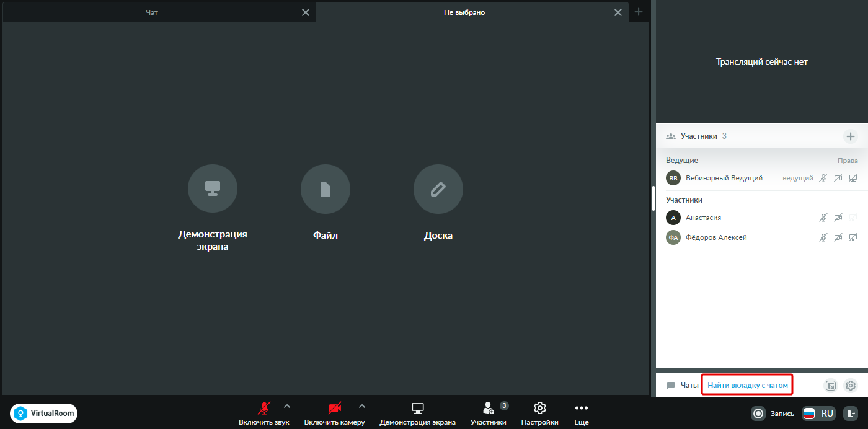Viewport: 868px width, 429px height.
Task: Open RU language selector
Action: (x=818, y=413)
